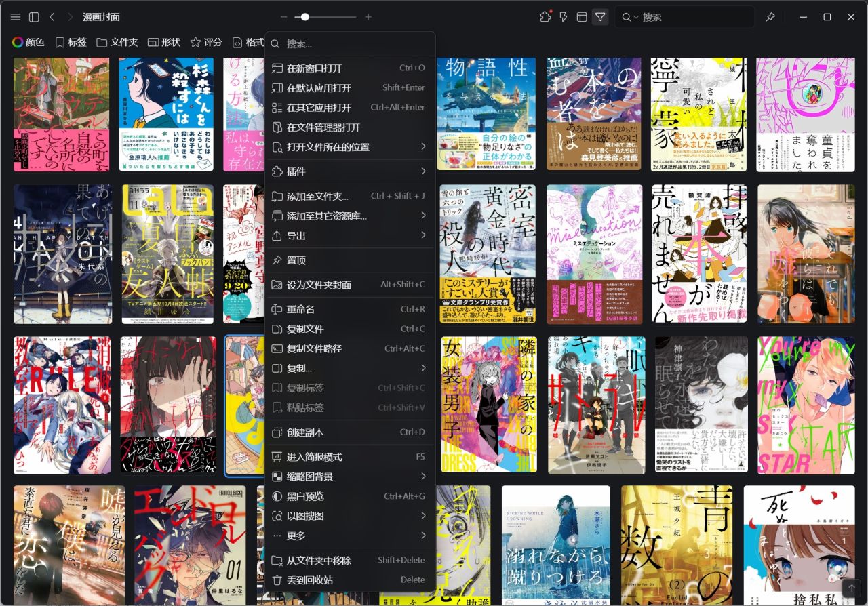Select the 隣の家 女装男子 cover thumbnail
The width and height of the screenshot is (868, 606).
(x=489, y=405)
